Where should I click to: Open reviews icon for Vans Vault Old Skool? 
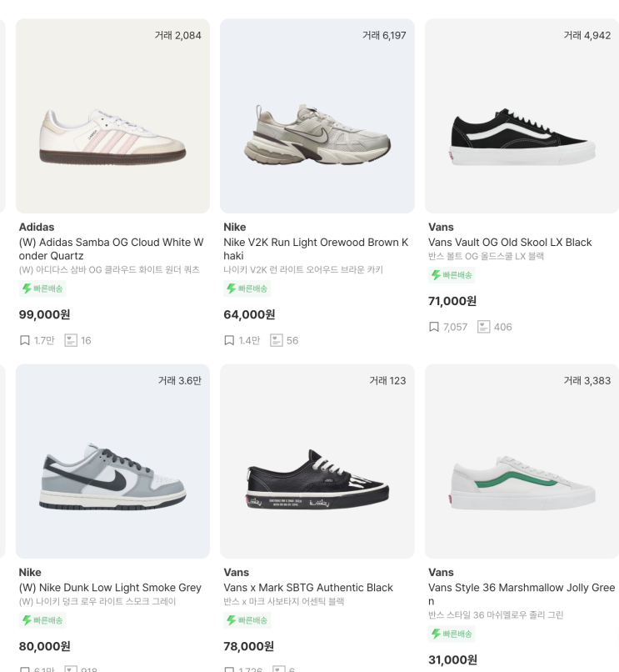[x=483, y=327]
